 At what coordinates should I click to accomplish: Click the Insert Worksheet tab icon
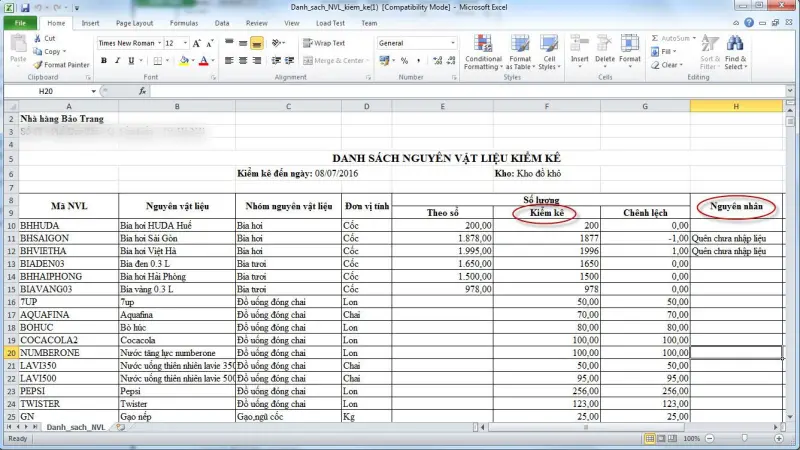click(120, 428)
